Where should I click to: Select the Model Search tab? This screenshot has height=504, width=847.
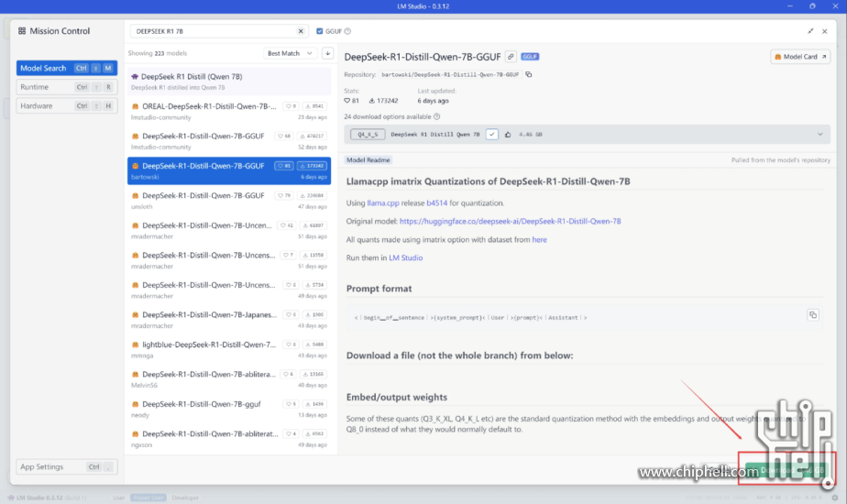coord(66,68)
